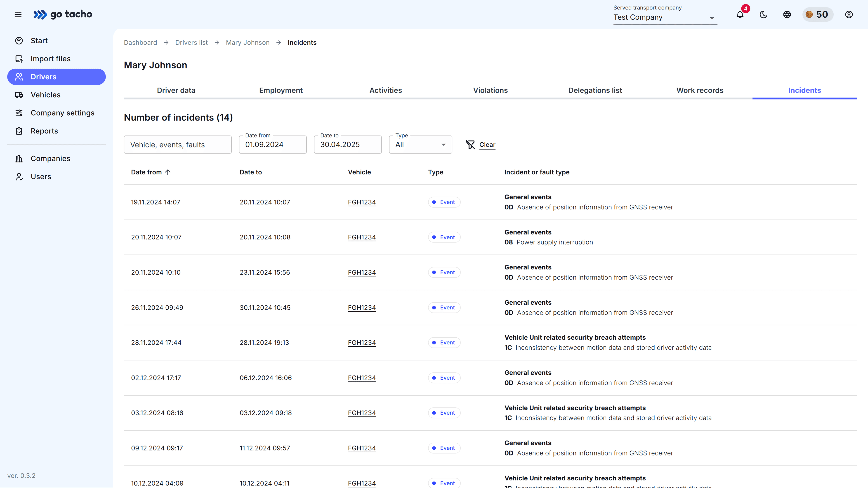Click the Date from sort arrow icon

[x=168, y=172]
